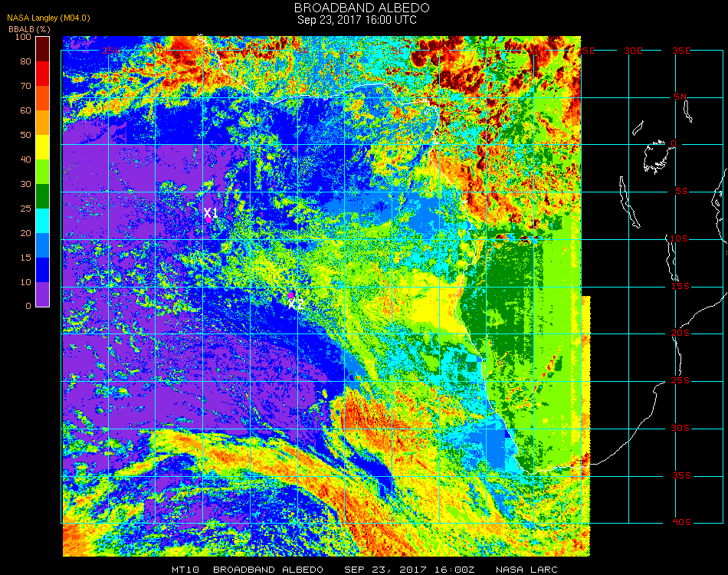Click the 35E longitude label
Screen dimensions: 728x575
(681, 51)
